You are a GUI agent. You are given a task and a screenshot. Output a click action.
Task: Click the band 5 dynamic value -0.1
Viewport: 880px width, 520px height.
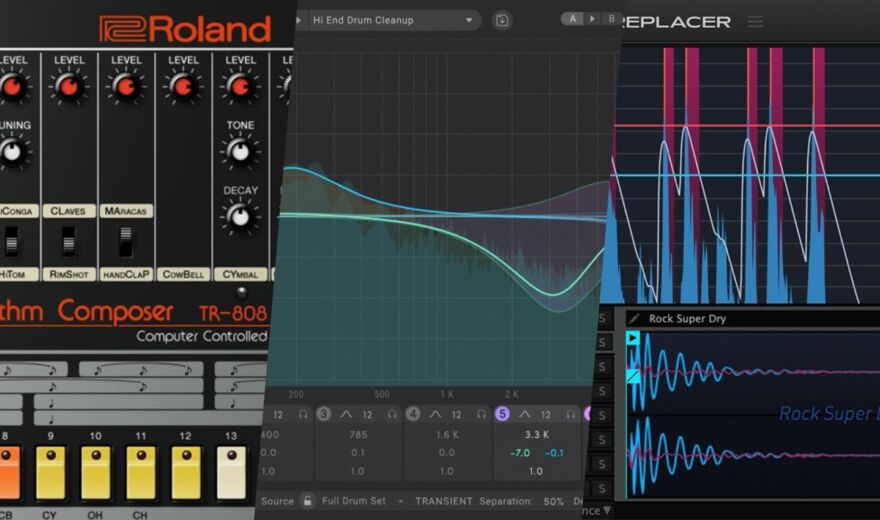[x=553, y=453]
